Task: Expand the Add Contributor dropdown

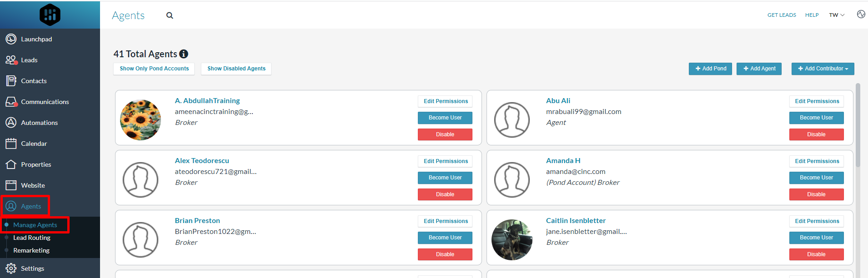Action: 823,69
